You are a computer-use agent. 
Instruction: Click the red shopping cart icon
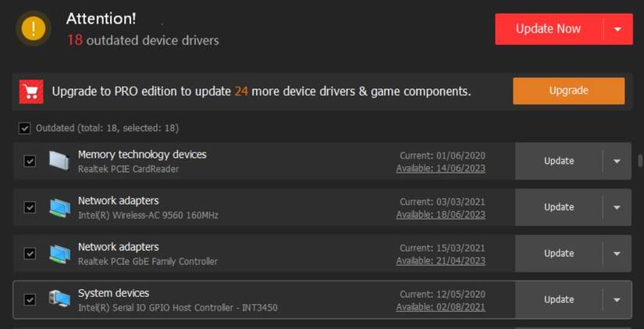tap(32, 91)
